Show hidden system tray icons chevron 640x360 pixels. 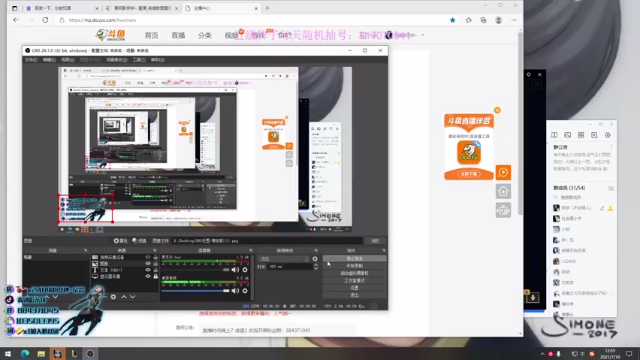542,354
